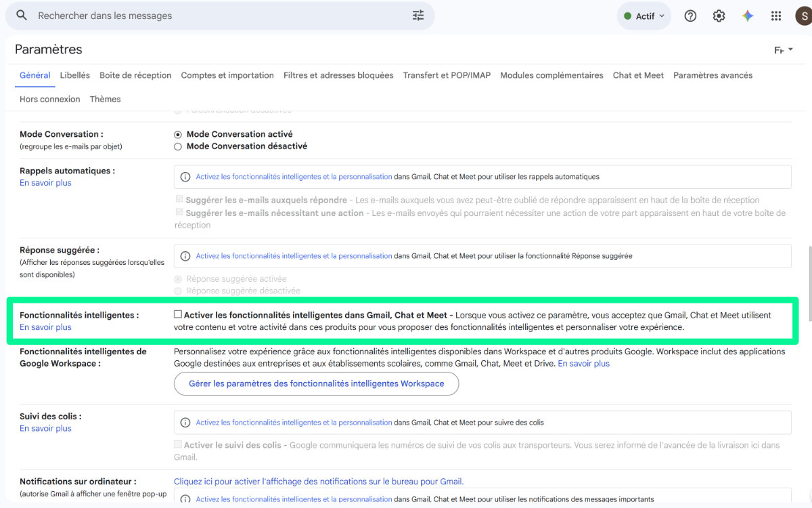Check Activer les fonctionnalités intelligentes checkbox
This screenshot has width=812, height=508.
tap(178, 314)
